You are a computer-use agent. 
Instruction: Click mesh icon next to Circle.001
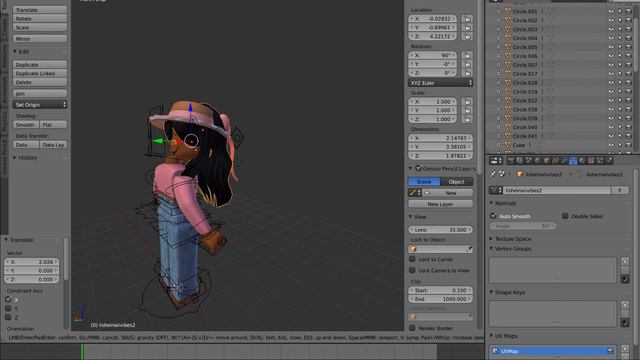coord(507,11)
